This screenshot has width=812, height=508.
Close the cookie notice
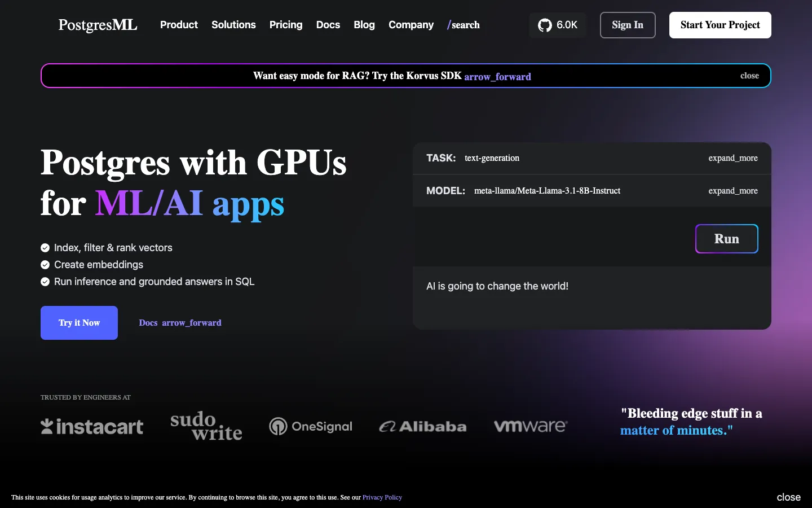click(788, 497)
